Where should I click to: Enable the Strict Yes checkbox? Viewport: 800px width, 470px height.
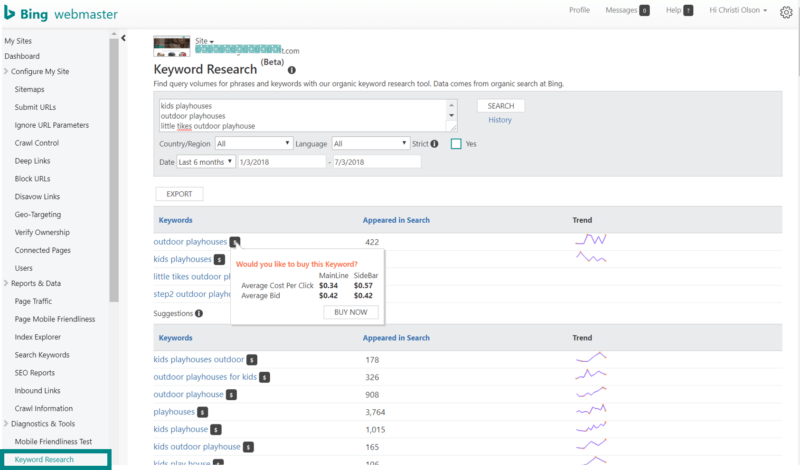coord(456,144)
